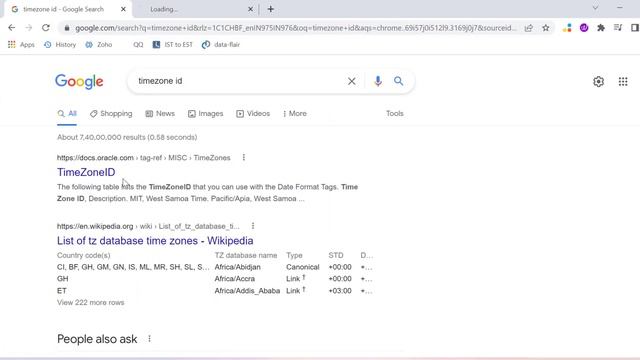This screenshot has height=360, width=640.
Task: Open the purple profile avatar
Action: tap(584, 28)
